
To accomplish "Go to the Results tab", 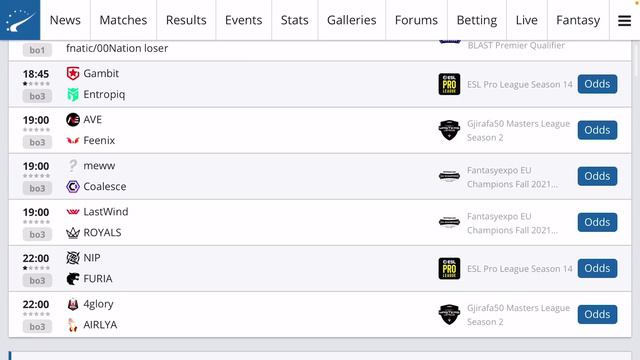I will (x=186, y=20).
